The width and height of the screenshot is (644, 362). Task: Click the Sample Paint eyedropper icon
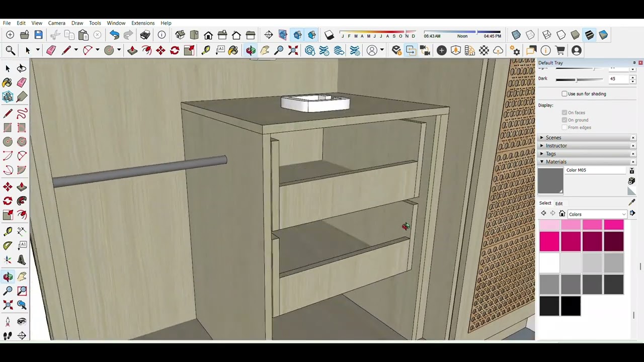[x=632, y=202]
